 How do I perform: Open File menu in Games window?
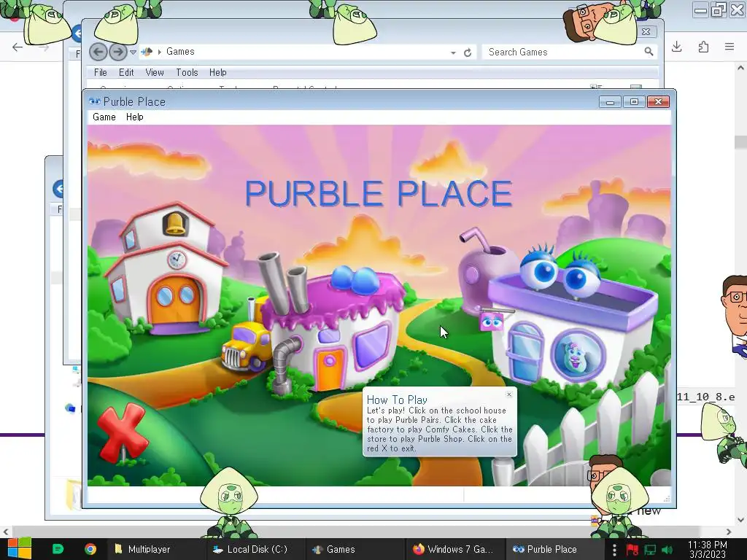(x=101, y=72)
